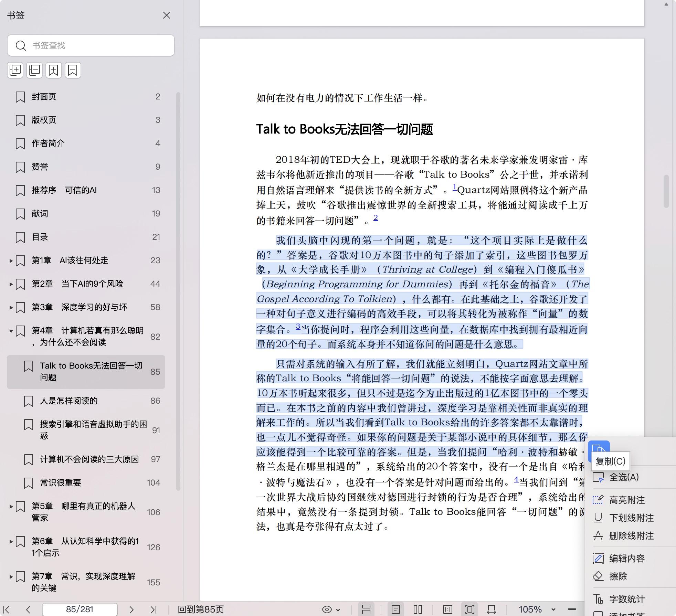Image resolution: width=676 pixels, height=616 pixels.
Task: Choose 高亮附注 from context menu
Action: click(627, 500)
